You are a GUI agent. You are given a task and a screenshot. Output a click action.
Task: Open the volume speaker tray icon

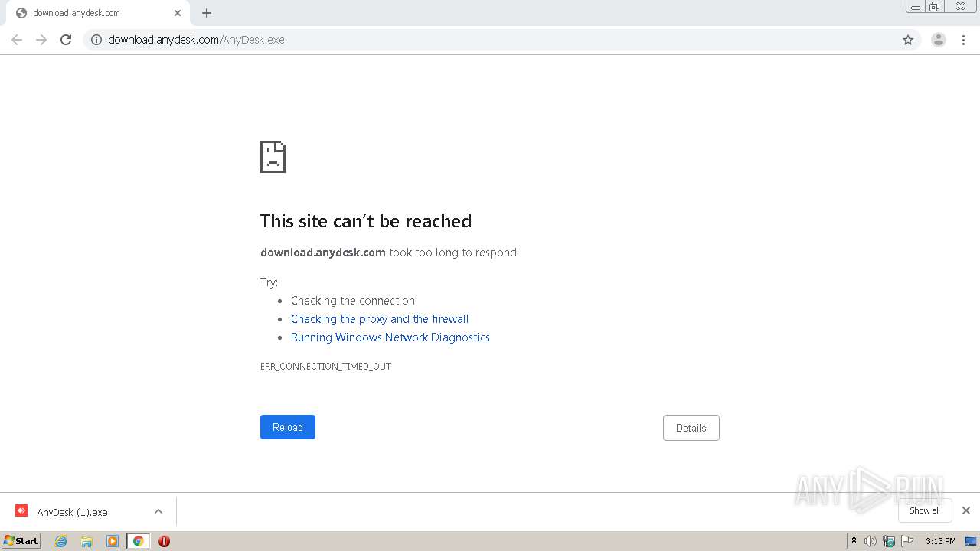(x=871, y=541)
